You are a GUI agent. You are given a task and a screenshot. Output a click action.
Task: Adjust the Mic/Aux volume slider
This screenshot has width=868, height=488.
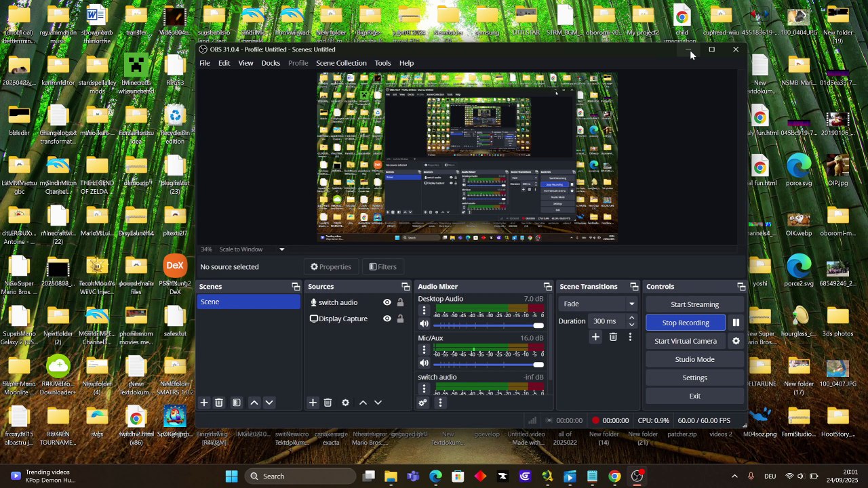point(488,364)
